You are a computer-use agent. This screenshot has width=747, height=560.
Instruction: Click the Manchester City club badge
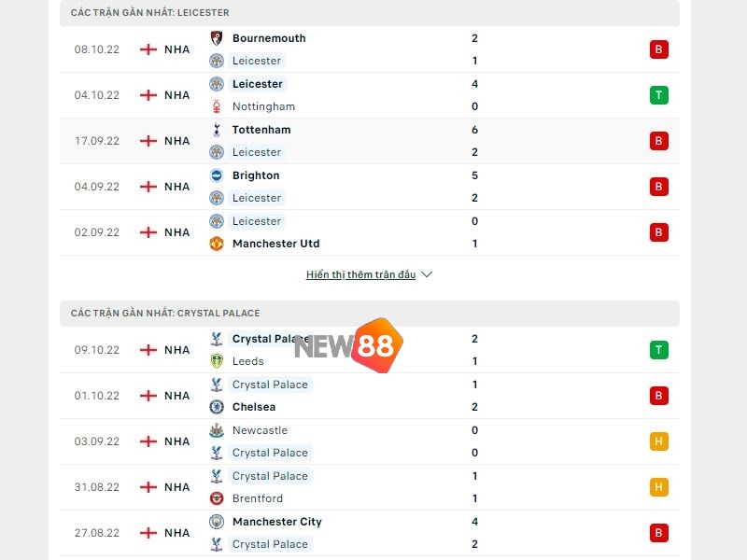tap(215, 522)
